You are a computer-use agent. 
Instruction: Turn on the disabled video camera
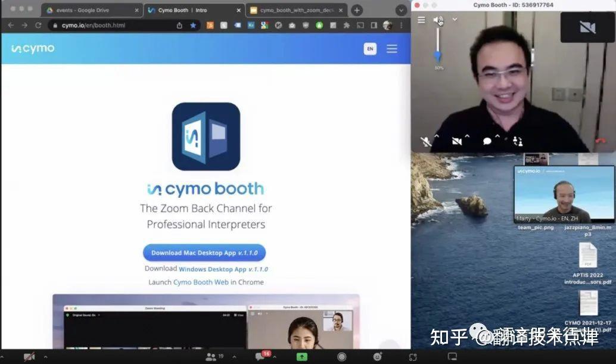456,142
